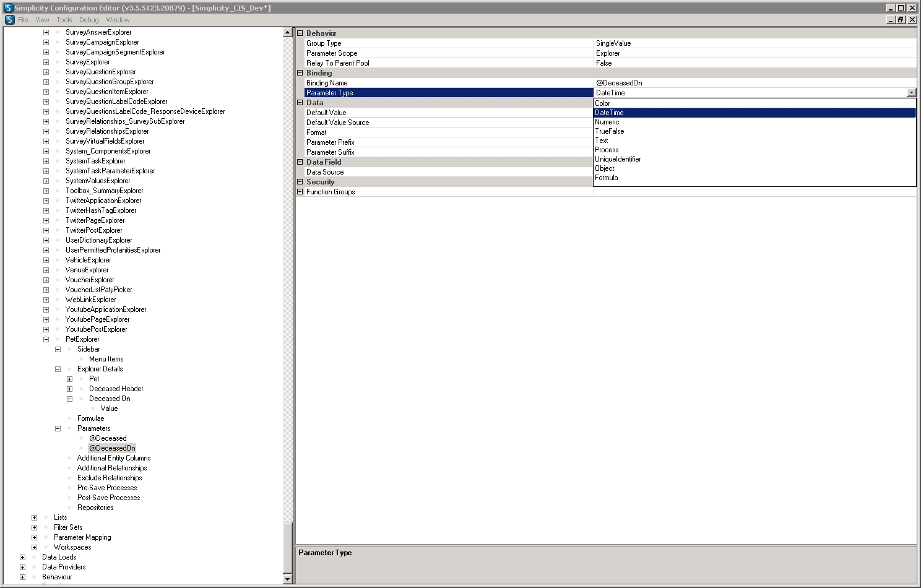Select the Exclude Relationships node
Viewport: 921px width, 588px height.
point(110,478)
